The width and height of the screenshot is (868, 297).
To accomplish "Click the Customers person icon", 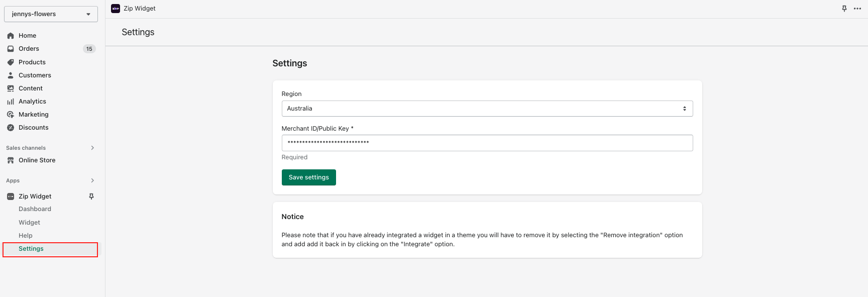I will tap(11, 75).
